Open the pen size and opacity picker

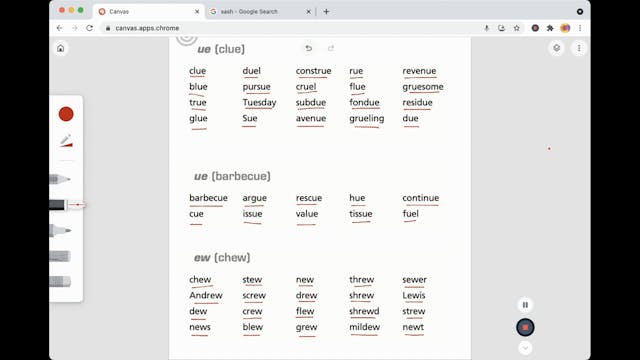tap(66, 141)
